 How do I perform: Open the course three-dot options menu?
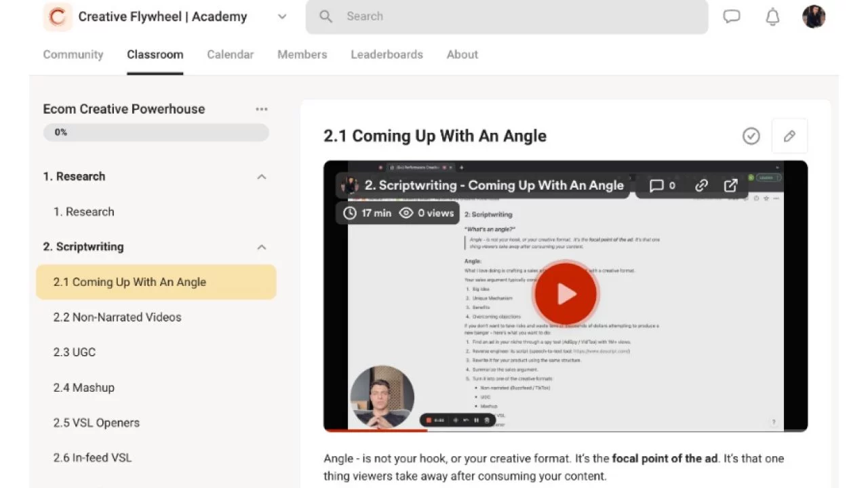point(262,109)
